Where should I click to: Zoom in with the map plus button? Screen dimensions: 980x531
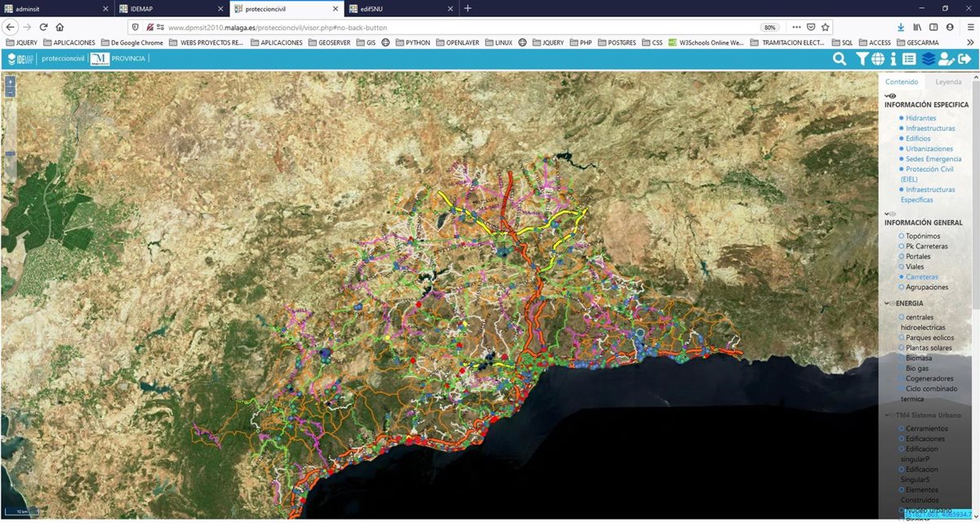click(10, 83)
